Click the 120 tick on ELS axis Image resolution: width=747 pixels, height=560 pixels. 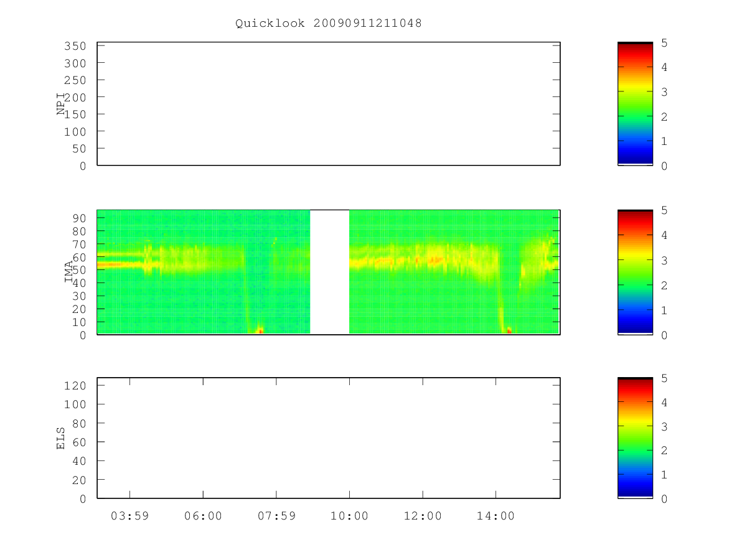[x=74, y=385]
